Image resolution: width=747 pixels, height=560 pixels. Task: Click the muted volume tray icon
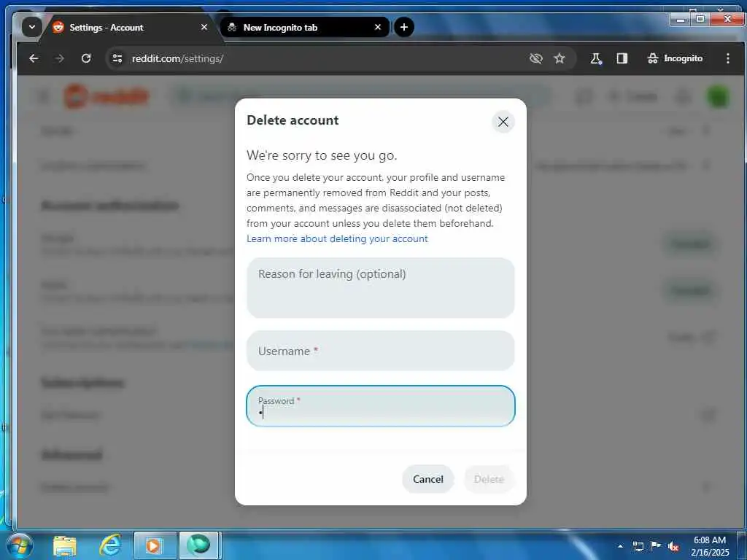click(673, 547)
